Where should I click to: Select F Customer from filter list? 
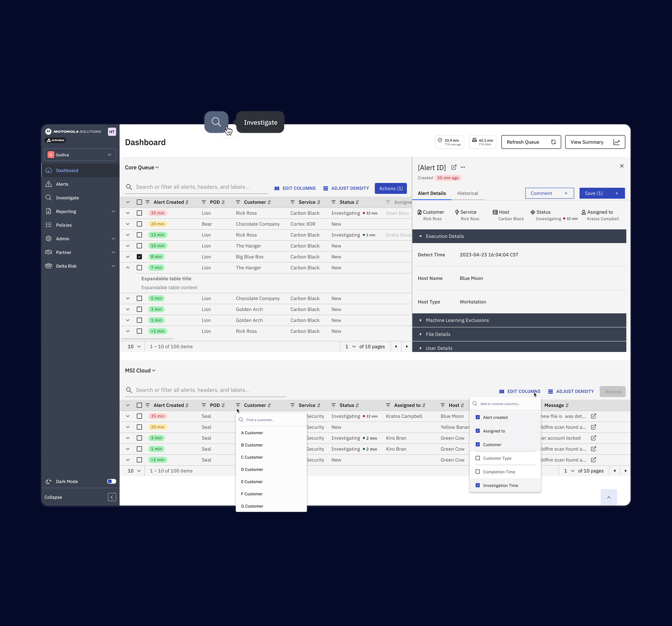click(271, 494)
